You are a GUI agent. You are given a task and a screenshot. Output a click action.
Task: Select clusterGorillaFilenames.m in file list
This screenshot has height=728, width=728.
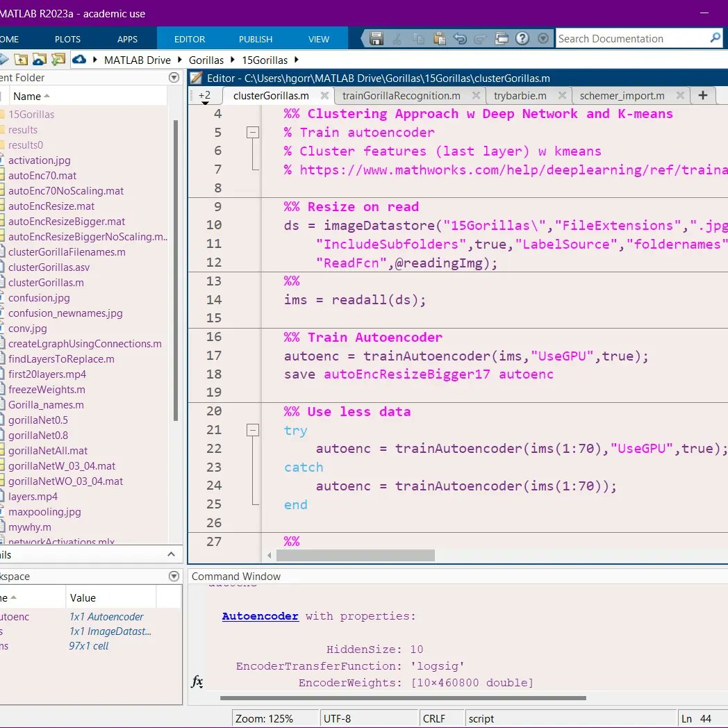(x=67, y=252)
